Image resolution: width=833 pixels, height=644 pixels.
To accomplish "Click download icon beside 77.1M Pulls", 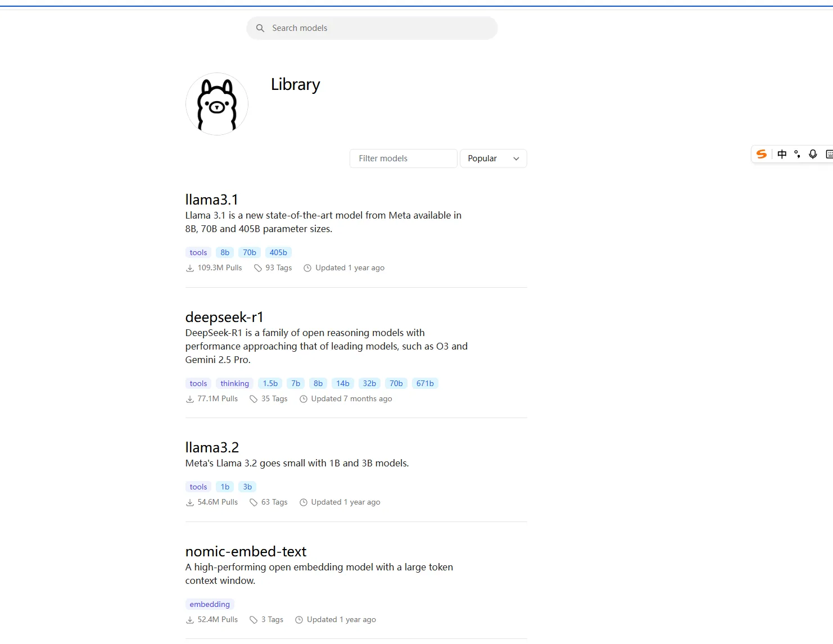I will coord(190,399).
